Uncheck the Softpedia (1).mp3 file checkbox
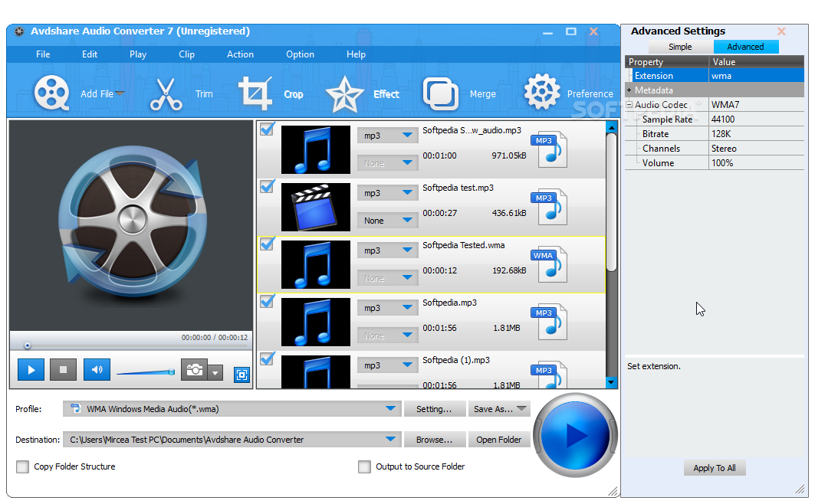815x504 pixels. (x=267, y=358)
